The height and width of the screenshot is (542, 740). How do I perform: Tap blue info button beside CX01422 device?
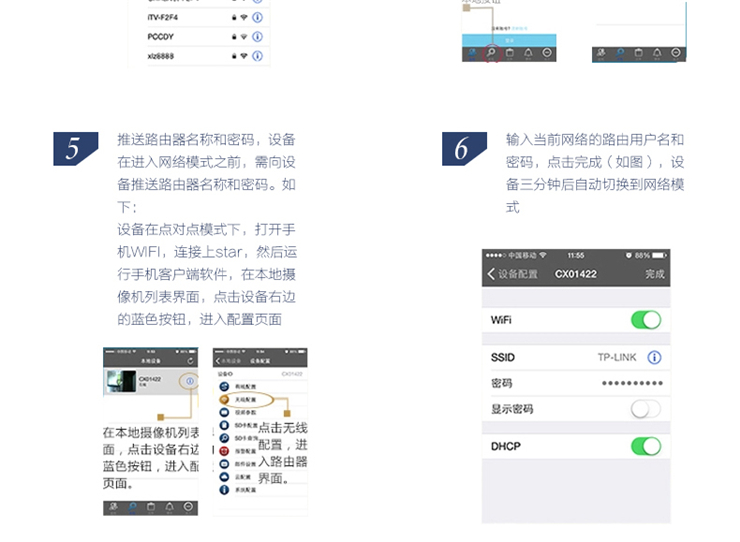[x=190, y=381]
